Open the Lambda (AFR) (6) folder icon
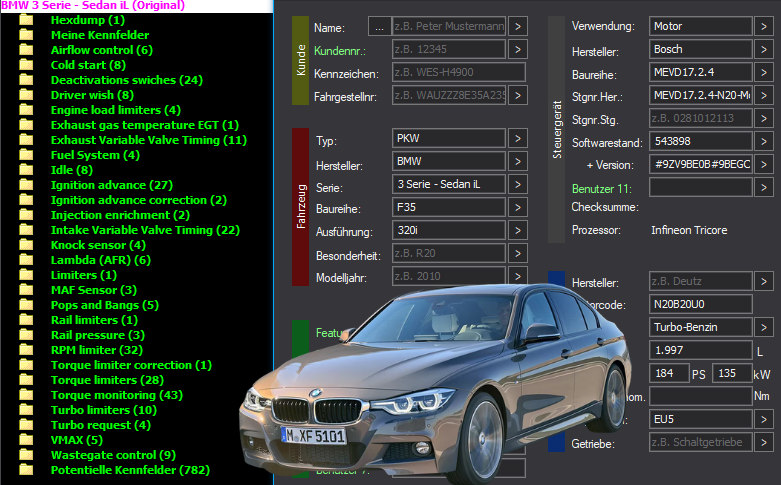This screenshot has height=485, width=781. pyautogui.click(x=26, y=260)
